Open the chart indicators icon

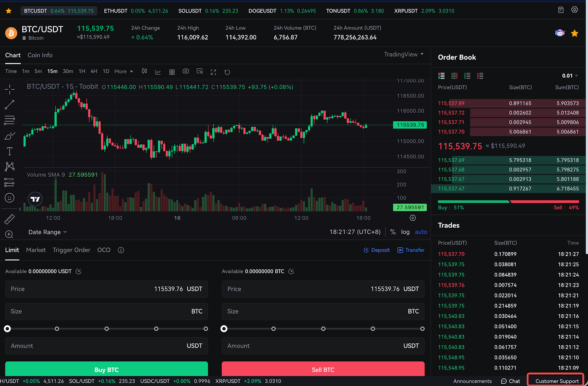(158, 72)
